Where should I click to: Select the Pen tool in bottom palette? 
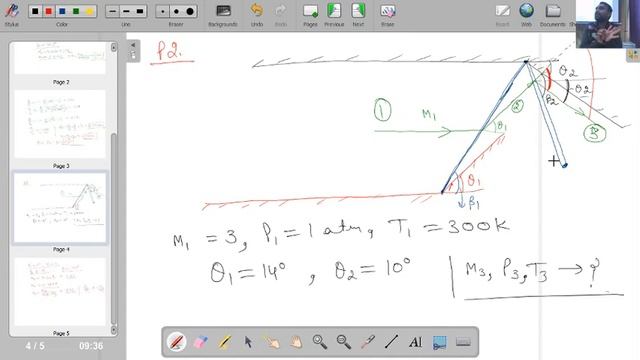pos(176,342)
